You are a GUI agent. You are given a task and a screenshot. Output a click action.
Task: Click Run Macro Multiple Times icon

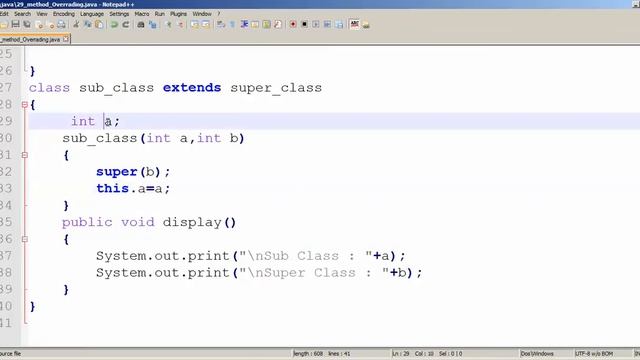click(327, 24)
